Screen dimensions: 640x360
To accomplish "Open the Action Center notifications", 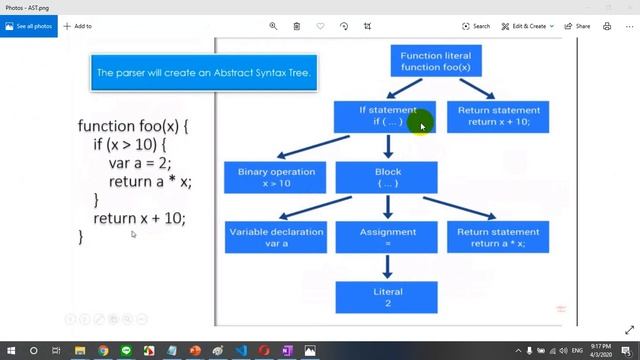I will (x=626, y=351).
